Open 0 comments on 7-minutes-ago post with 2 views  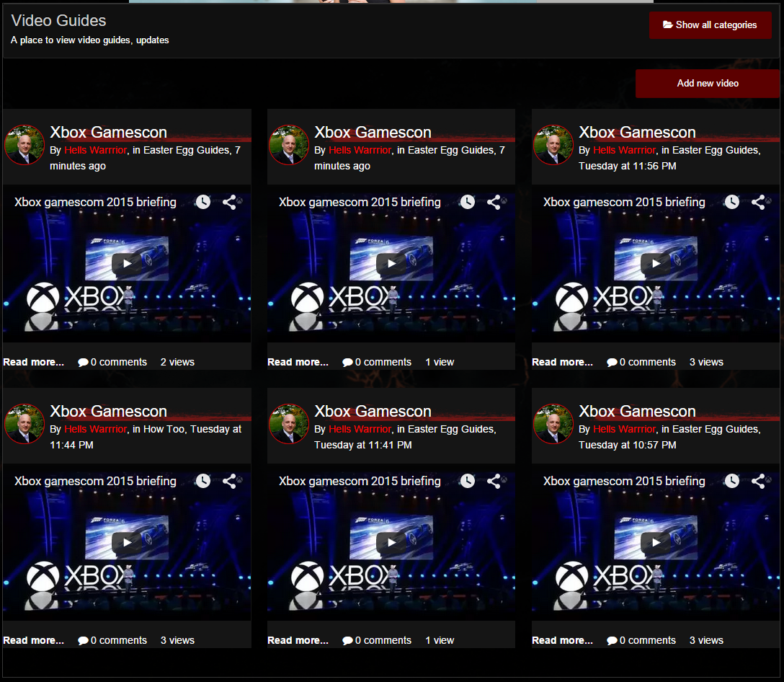point(112,362)
